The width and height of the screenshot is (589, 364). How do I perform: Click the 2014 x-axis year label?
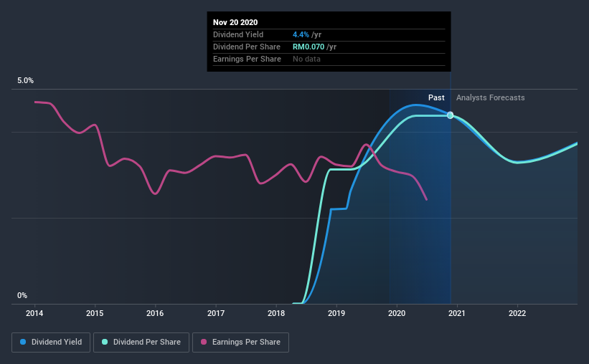(x=34, y=313)
